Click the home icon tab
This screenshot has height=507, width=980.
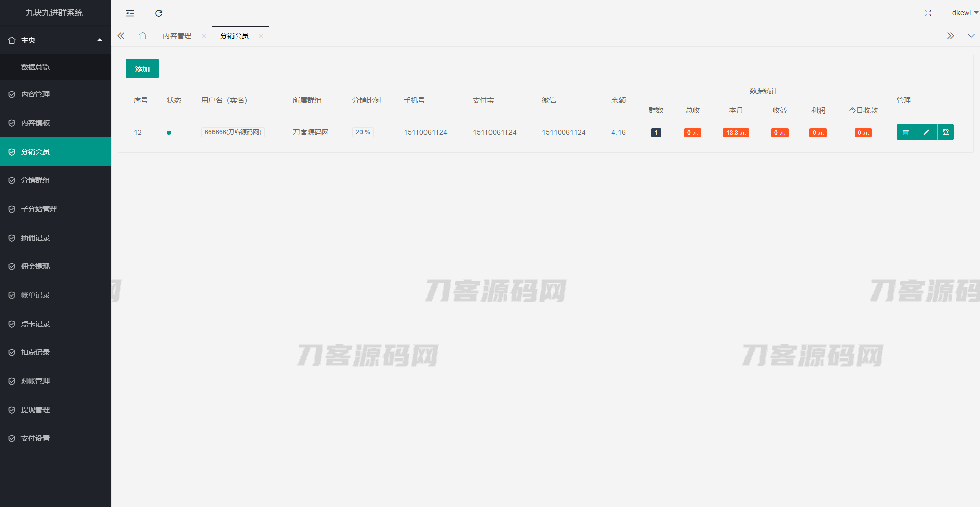(143, 36)
